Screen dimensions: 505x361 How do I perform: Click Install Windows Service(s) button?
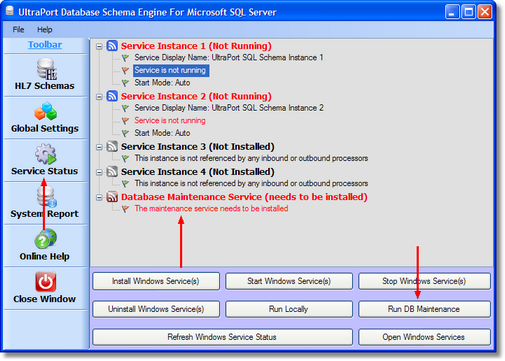click(x=156, y=281)
